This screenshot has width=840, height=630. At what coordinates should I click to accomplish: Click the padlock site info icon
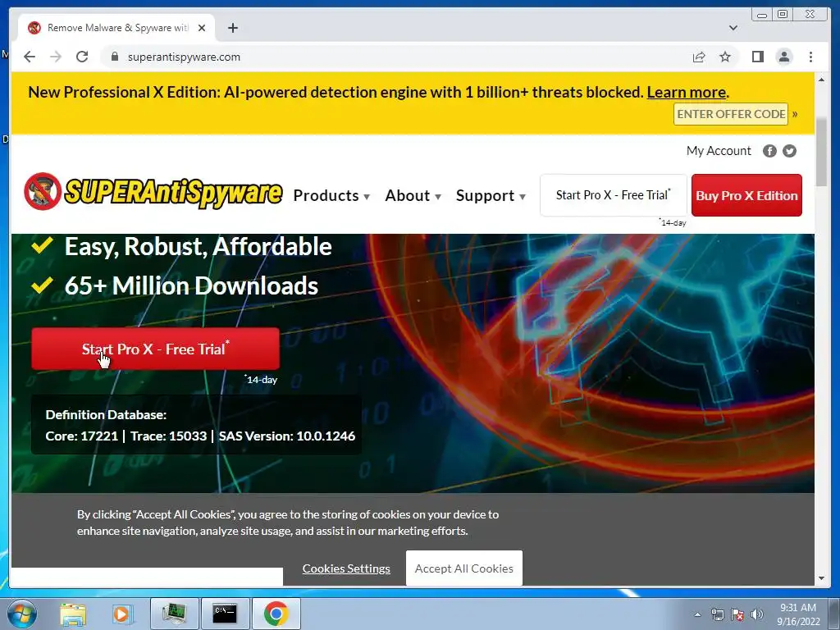(x=114, y=57)
